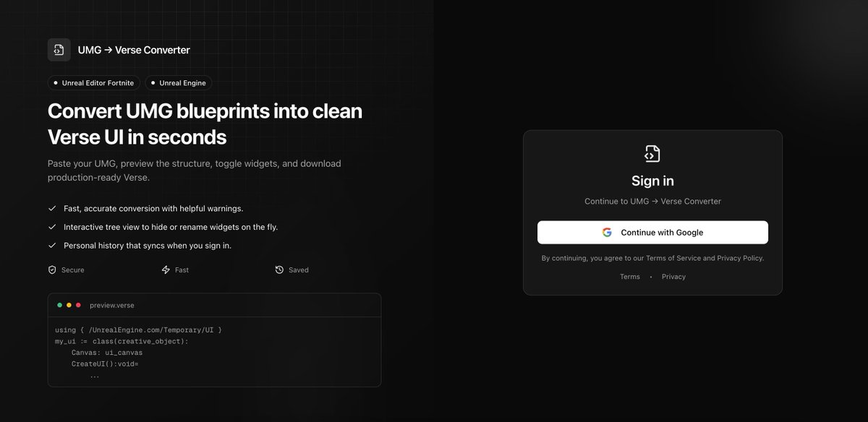Viewport: 868px width, 422px height.
Task: Open the Terms link
Action: coord(630,277)
